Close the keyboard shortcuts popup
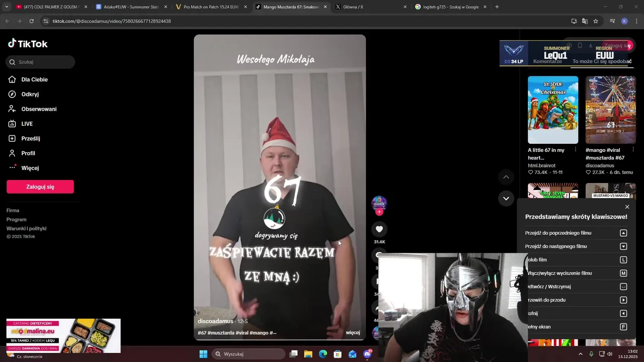Screen dimensions: 644x362 tap(627, 207)
